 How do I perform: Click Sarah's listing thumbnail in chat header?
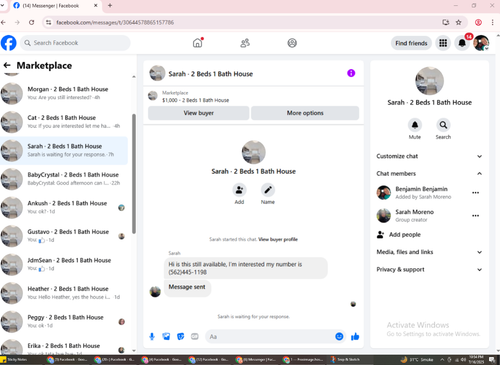(157, 73)
